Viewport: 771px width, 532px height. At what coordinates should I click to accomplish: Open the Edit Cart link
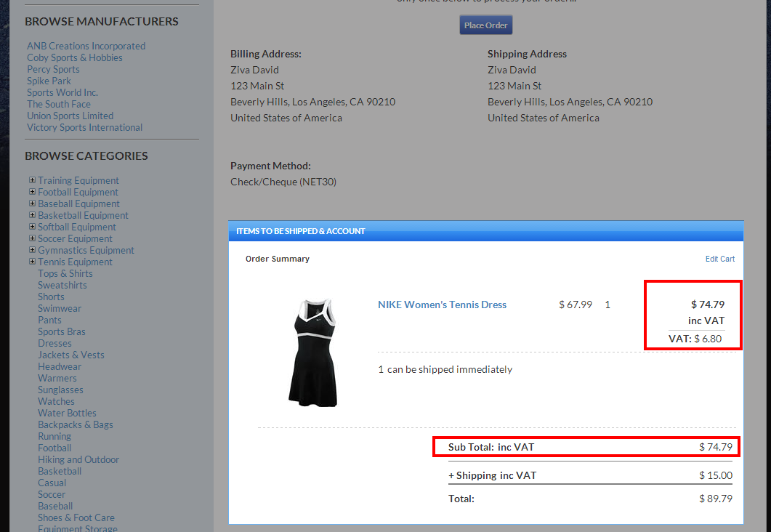coord(719,259)
